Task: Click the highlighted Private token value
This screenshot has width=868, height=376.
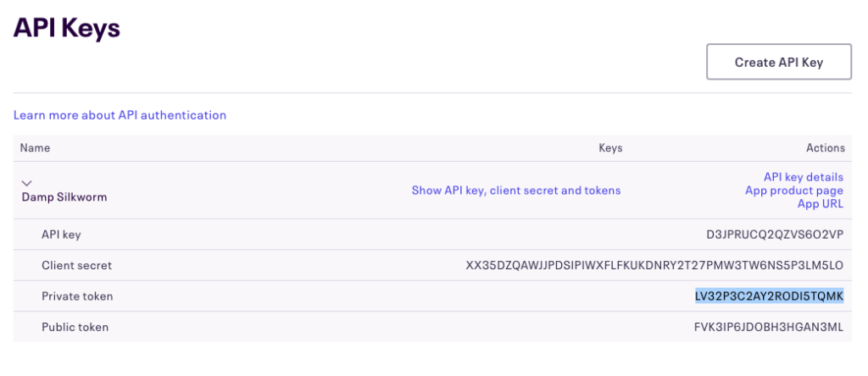Action: click(770, 296)
